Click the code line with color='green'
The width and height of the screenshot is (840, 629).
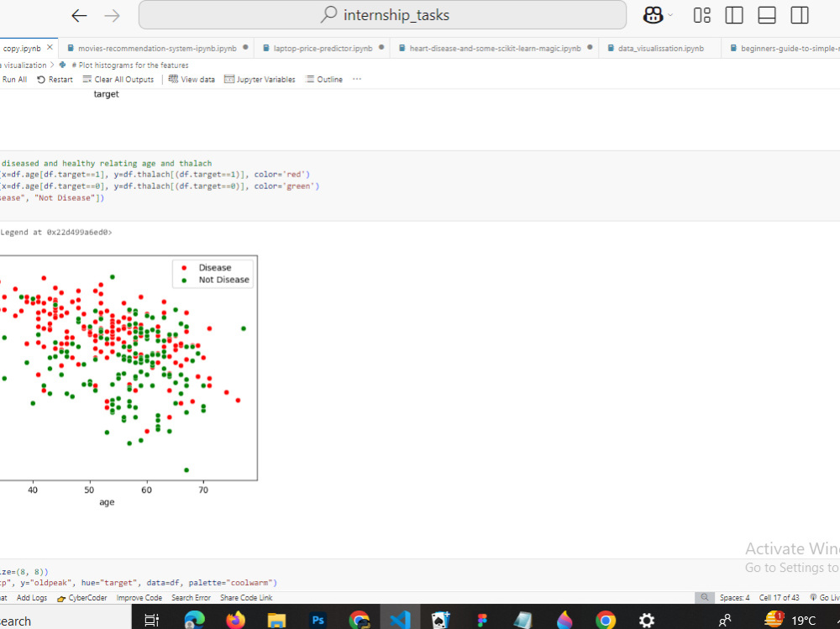(160, 186)
